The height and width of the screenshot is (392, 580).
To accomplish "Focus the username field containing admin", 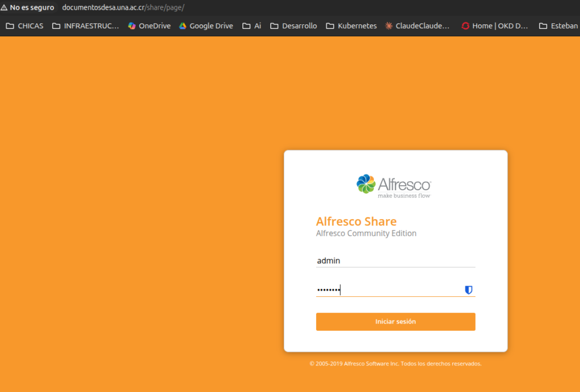I will point(395,261).
